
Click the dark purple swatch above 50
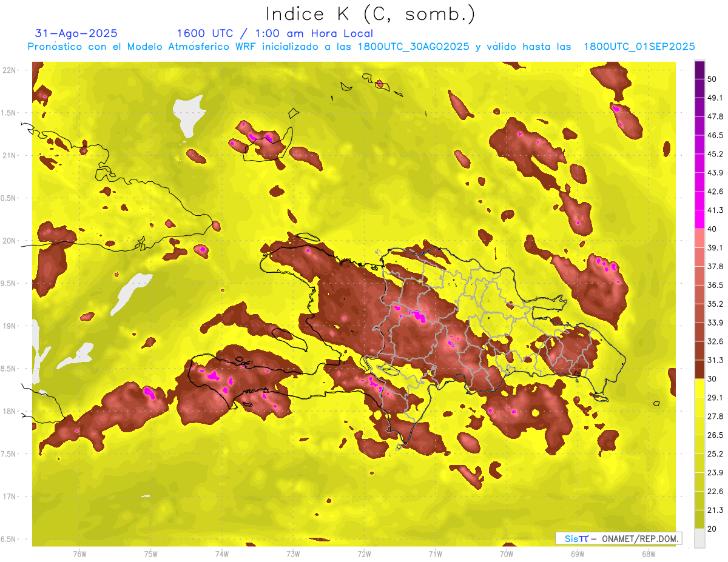click(x=699, y=70)
